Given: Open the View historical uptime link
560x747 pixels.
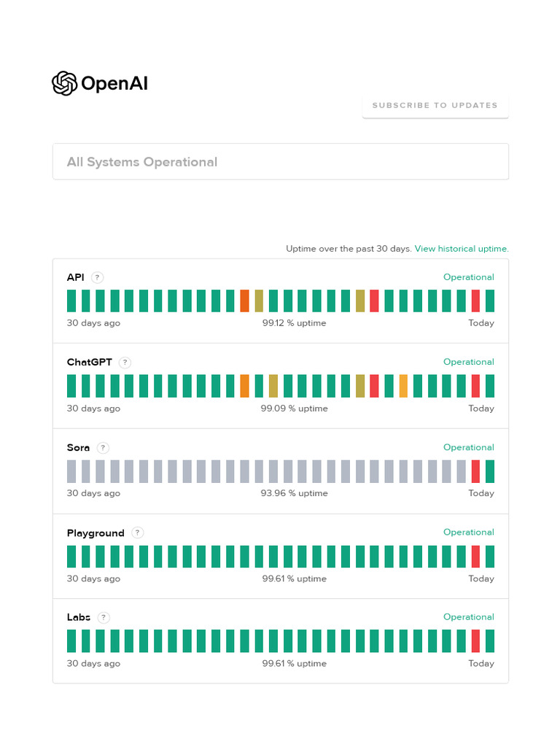Looking at the screenshot, I should click(462, 249).
